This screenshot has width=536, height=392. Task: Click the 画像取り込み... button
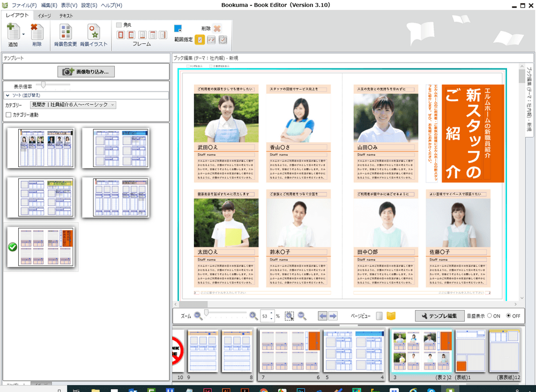click(x=86, y=71)
